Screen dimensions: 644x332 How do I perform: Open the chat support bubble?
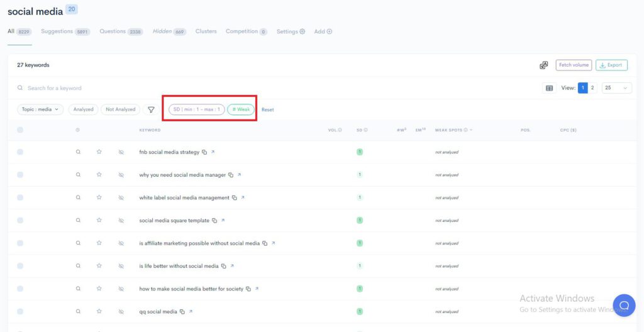[x=624, y=306]
